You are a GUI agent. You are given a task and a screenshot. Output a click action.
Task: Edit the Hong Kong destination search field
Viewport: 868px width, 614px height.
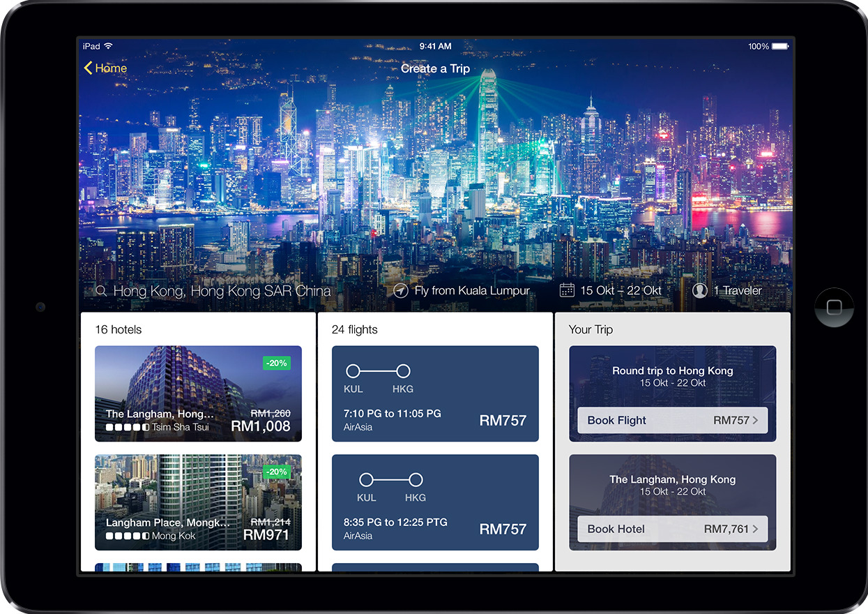point(222,291)
